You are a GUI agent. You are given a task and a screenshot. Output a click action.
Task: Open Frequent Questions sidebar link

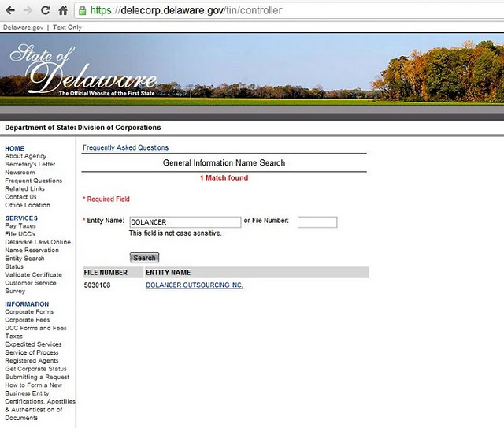coord(34,181)
